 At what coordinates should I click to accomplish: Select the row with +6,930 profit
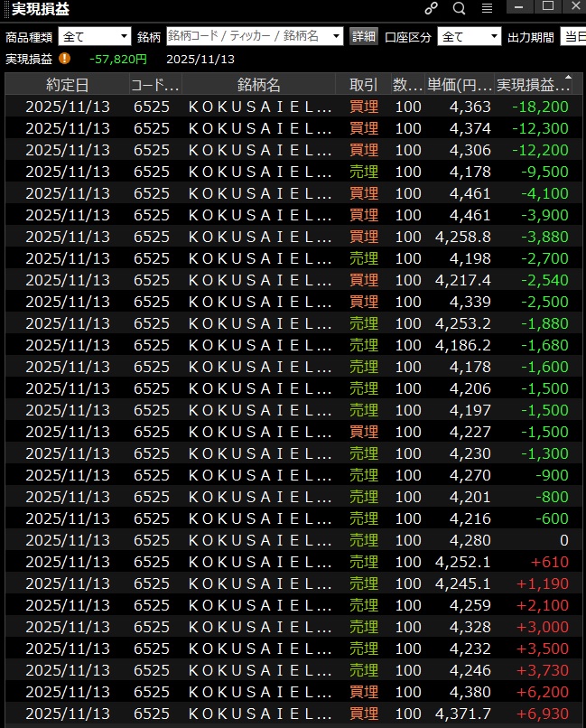(x=289, y=714)
